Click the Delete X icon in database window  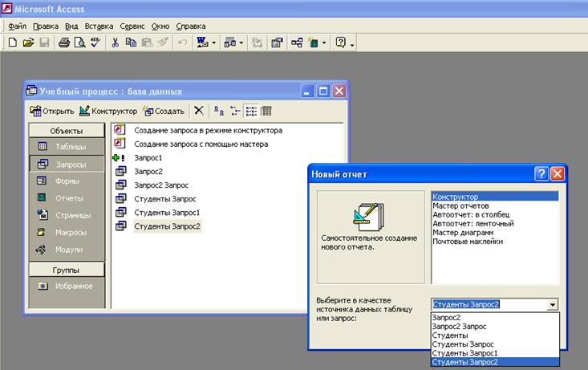tap(199, 111)
